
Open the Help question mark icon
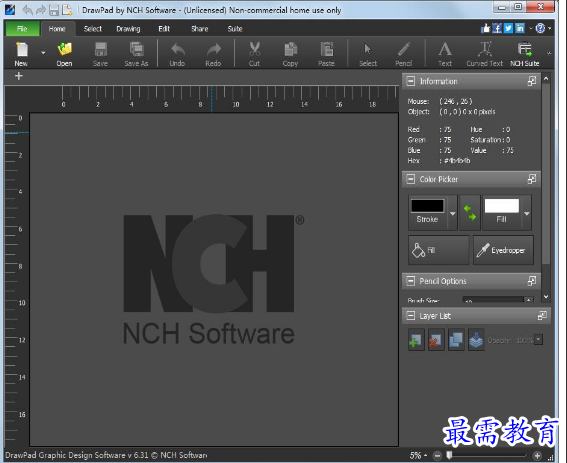[540, 28]
